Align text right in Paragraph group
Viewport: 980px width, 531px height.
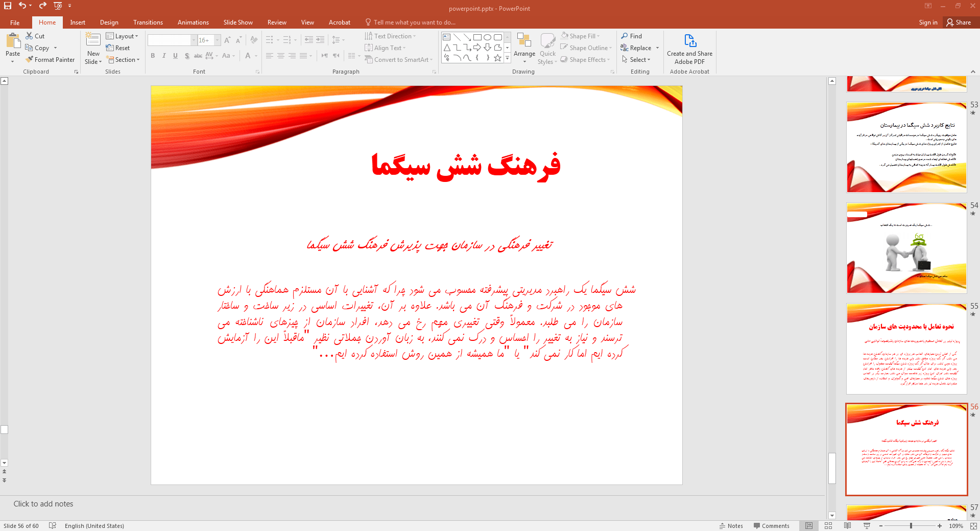[x=292, y=56]
